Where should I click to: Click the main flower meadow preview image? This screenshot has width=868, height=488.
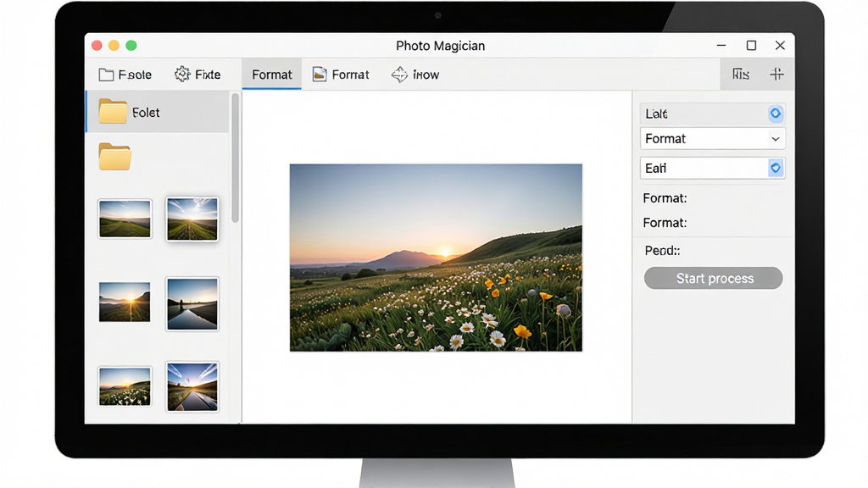coord(436,258)
